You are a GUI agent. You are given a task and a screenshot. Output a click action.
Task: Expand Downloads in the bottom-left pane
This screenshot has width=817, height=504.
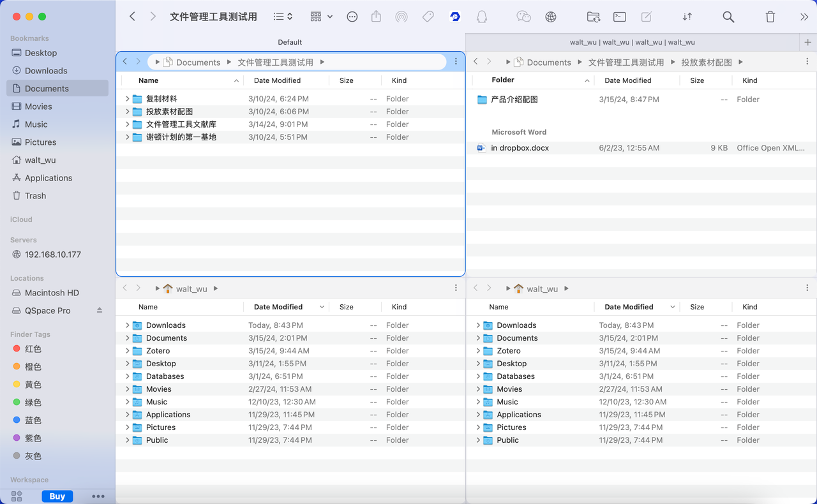[x=126, y=325]
